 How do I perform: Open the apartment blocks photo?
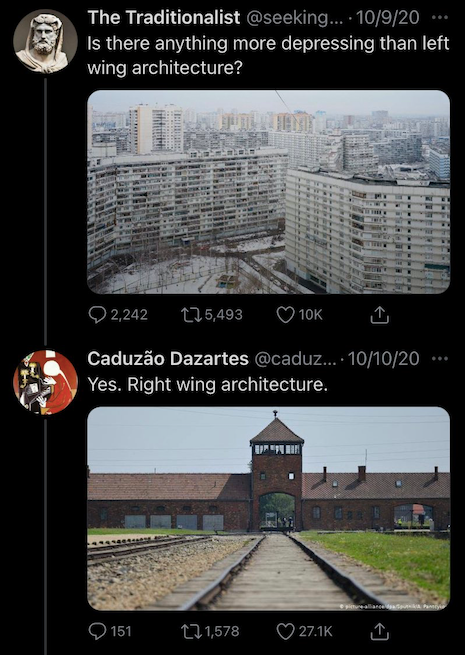click(x=269, y=192)
